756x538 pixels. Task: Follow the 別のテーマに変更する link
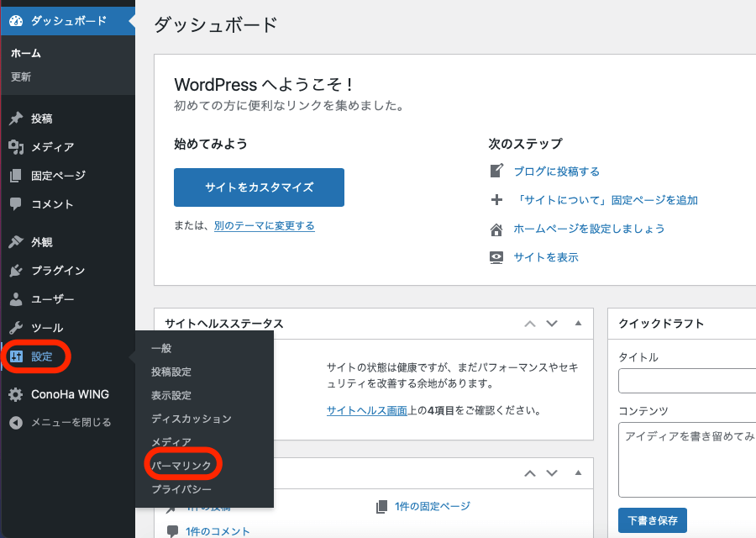(264, 225)
